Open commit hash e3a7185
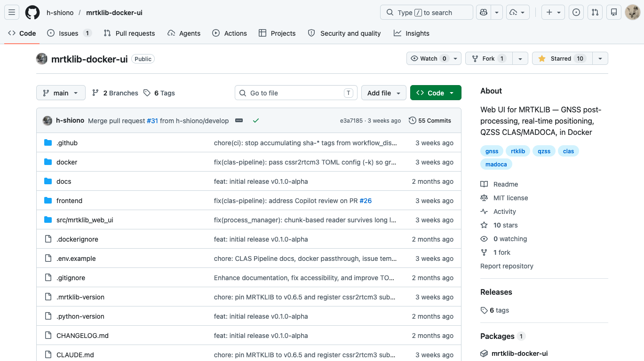The height and width of the screenshot is (361, 644). tap(351, 120)
